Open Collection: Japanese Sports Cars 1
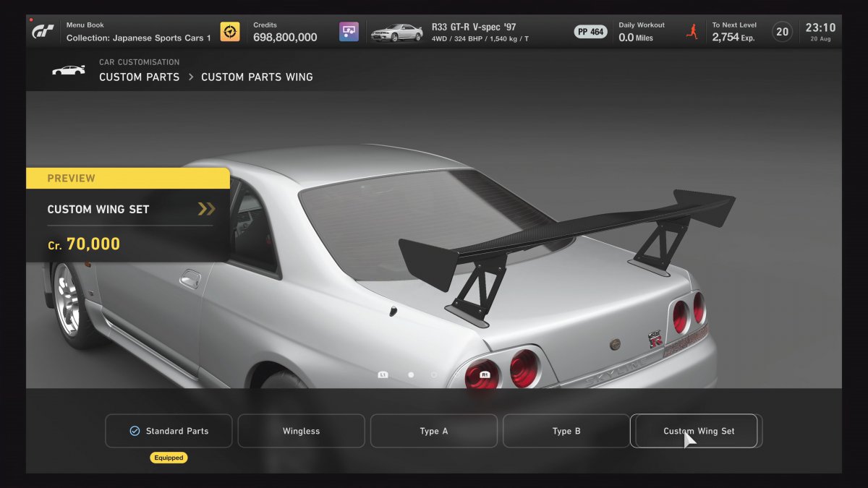This screenshot has height=488, width=868. (x=139, y=38)
